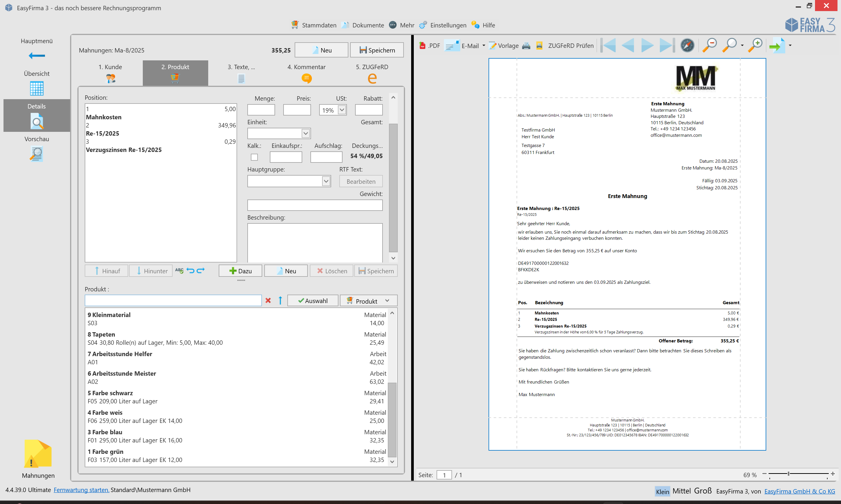Switch to the 3. Texte tab
Image resolution: width=841 pixels, height=504 pixels.
[x=241, y=72]
